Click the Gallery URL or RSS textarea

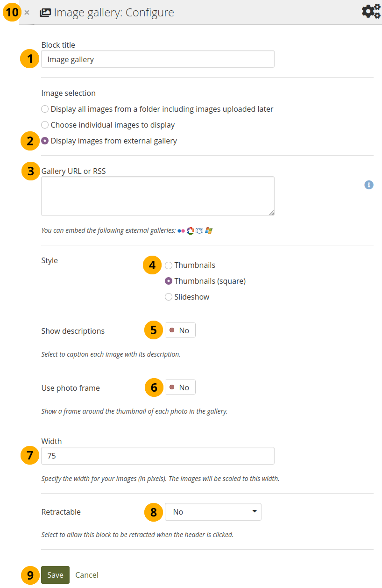coord(157,196)
